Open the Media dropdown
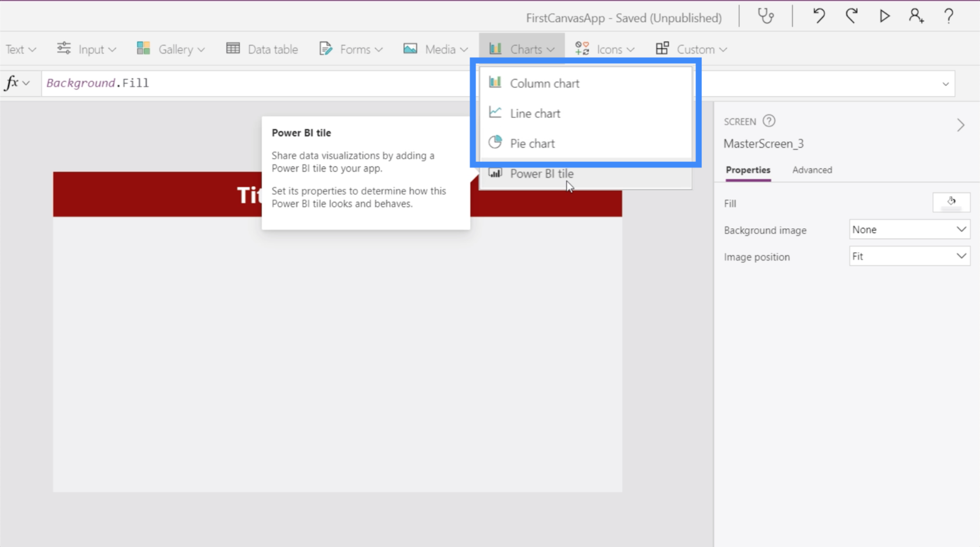This screenshot has height=547, width=980. click(x=436, y=50)
